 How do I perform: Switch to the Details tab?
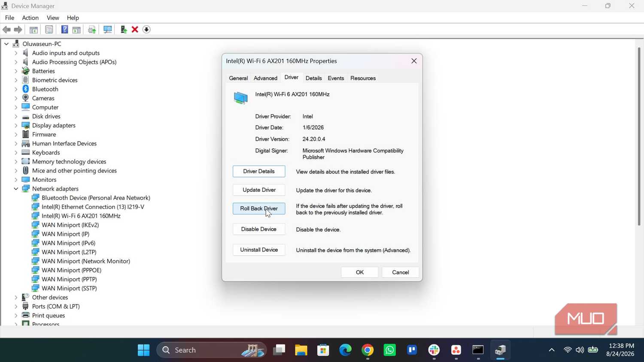point(313,78)
